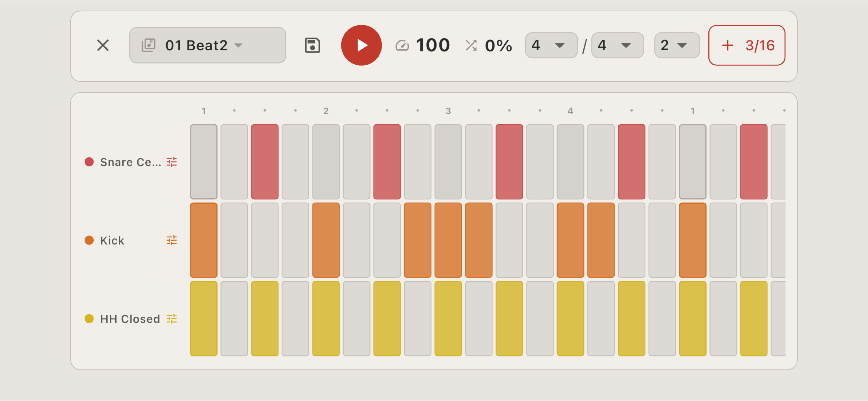Click beat marker 4 in step ruler
The image size is (868, 401).
[571, 111]
